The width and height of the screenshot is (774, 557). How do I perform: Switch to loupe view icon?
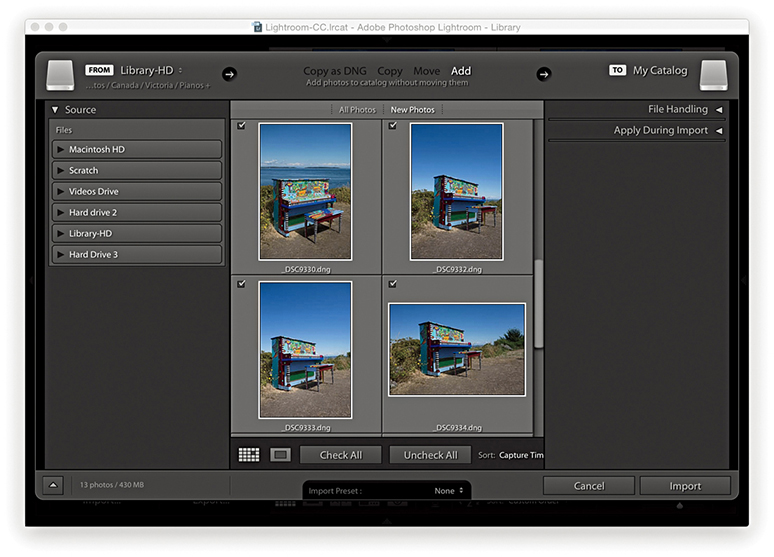(x=280, y=455)
